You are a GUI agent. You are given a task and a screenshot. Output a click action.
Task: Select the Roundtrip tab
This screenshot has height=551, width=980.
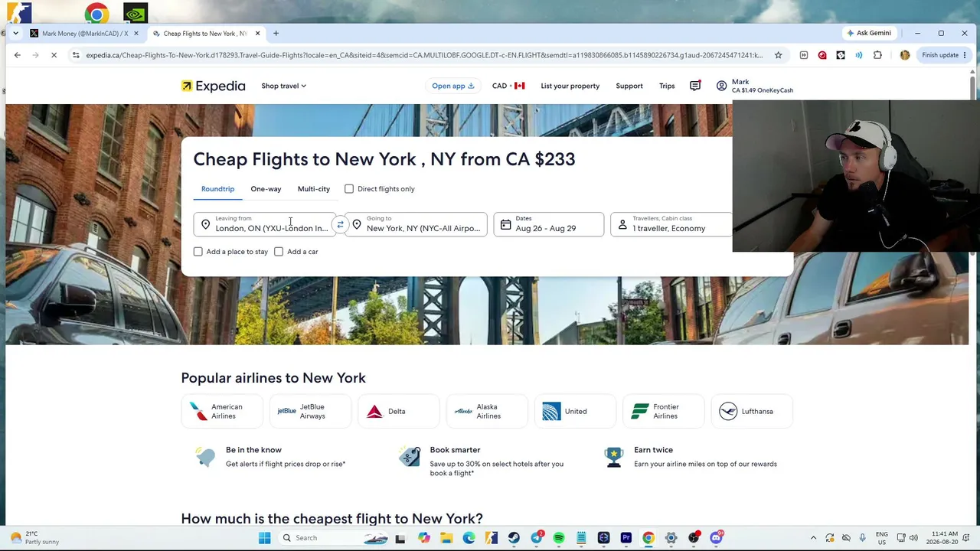[218, 189]
